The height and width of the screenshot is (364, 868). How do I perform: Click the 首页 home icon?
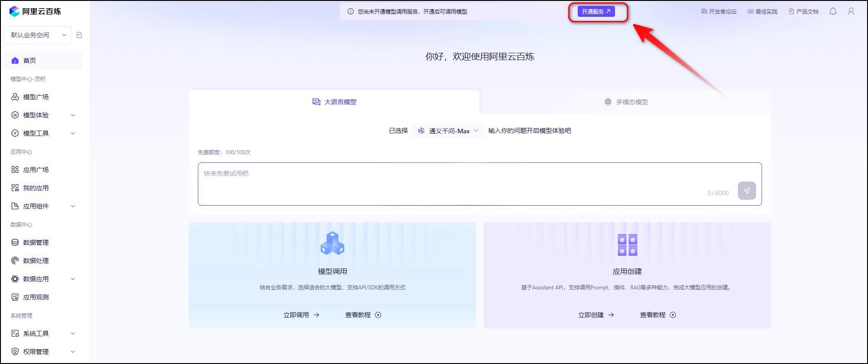(x=15, y=61)
